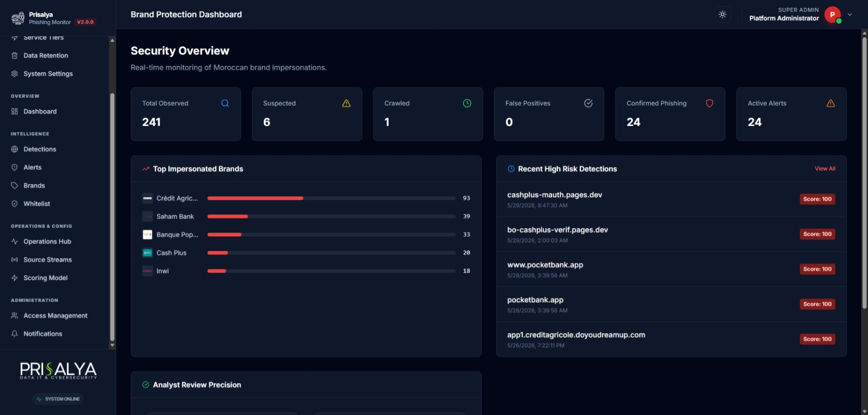Click the Access Management menu label
Image resolution: width=868 pixels, height=415 pixels.
click(x=56, y=316)
